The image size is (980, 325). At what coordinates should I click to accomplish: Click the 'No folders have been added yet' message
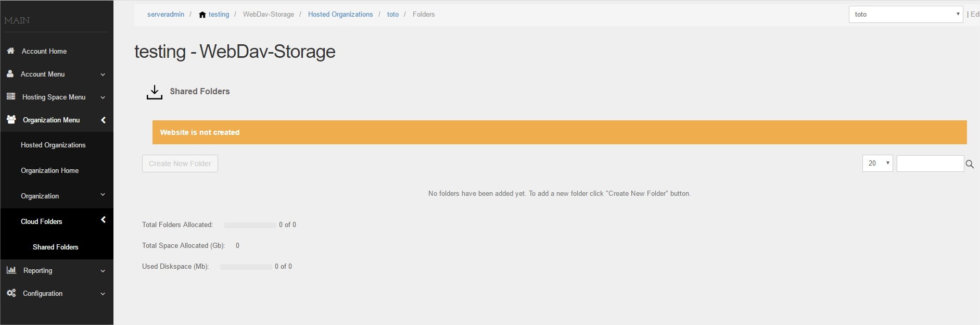coord(559,193)
